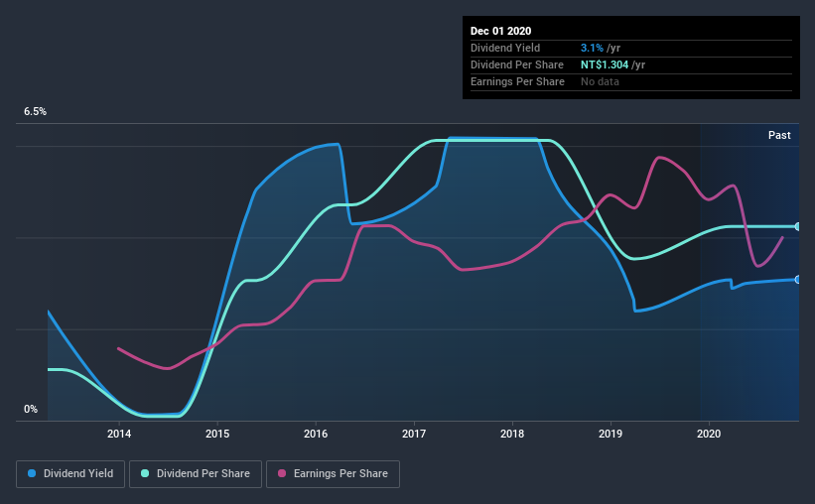Toggle the Dividend Per Share legend button
The image size is (815, 504).
[196, 474]
